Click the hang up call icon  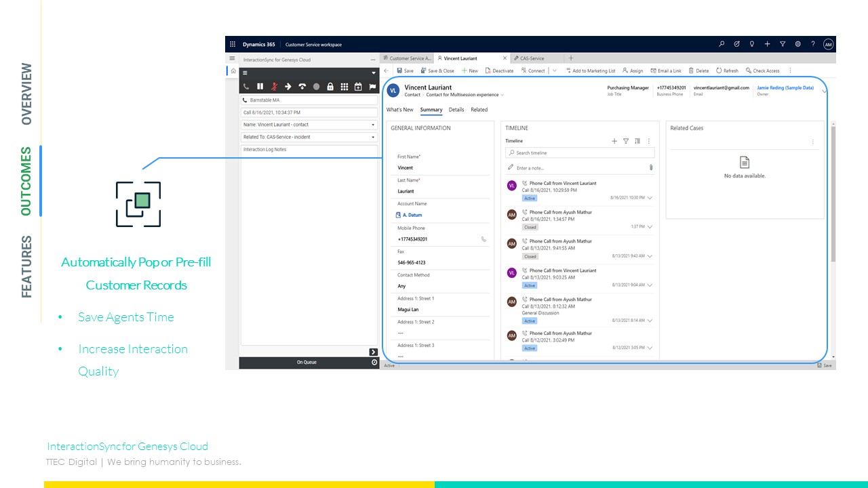[x=302, y=87]
